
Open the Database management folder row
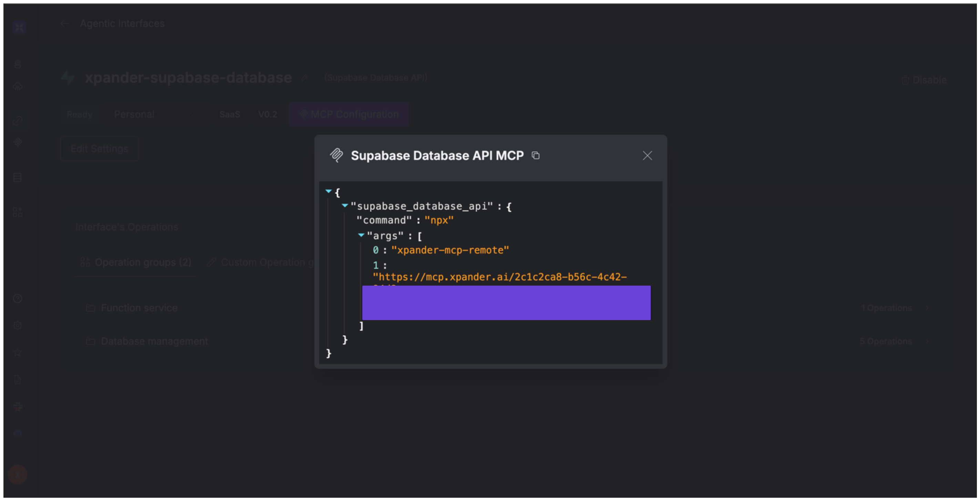pos(154,341)
